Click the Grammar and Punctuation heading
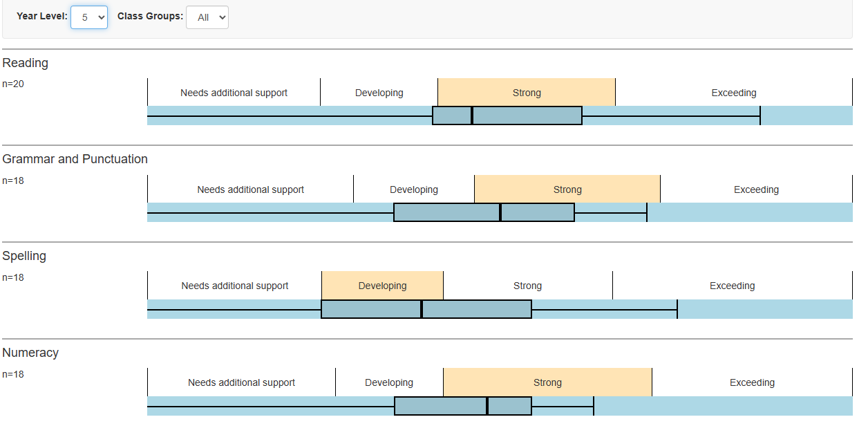 pos(75,159)
